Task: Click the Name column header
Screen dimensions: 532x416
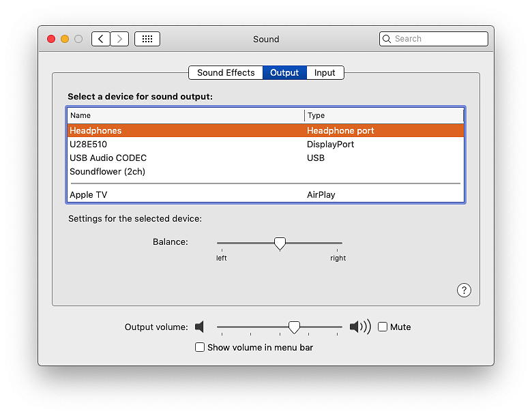Action: click(x=186, y=115)
